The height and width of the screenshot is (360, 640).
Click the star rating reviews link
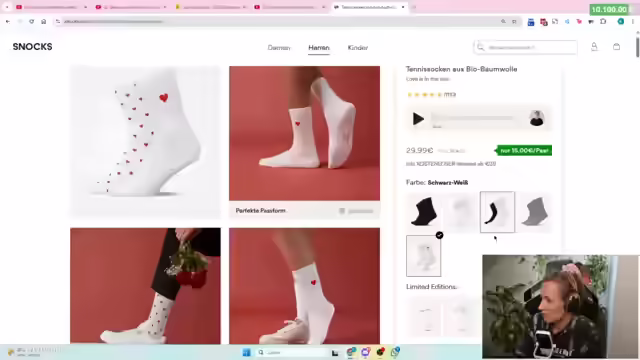click(x=431, y=95)
